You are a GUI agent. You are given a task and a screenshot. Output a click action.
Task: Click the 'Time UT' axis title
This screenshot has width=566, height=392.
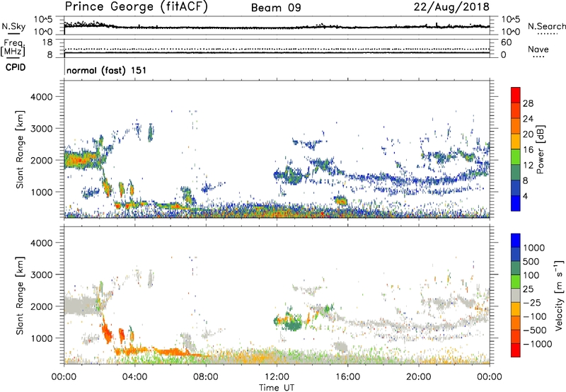click(x=277, y=388)
